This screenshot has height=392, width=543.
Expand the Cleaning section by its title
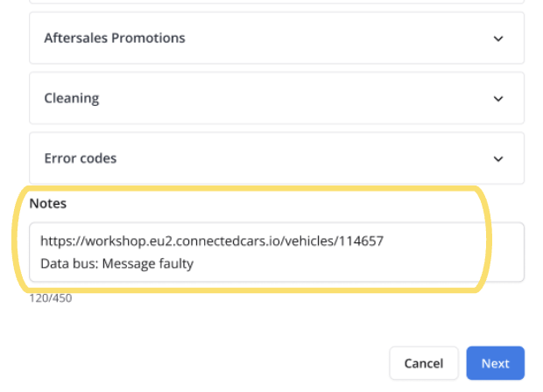(x=72, y=99)
